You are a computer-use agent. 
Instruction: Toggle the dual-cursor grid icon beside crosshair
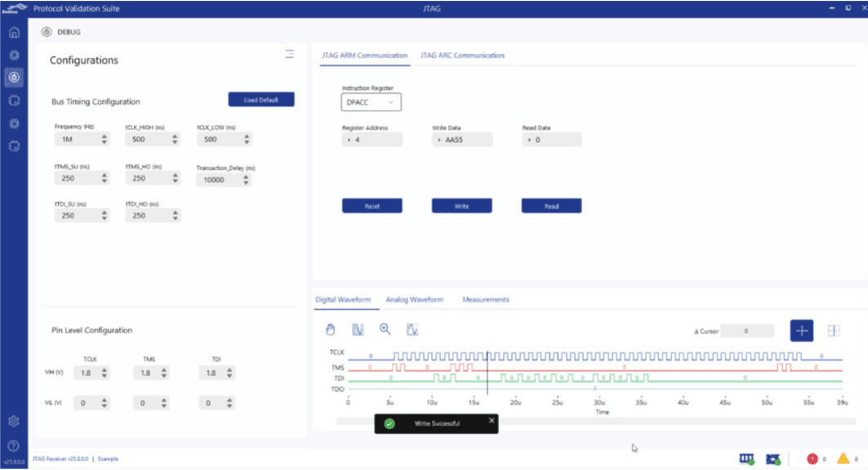pyautogui.click(x=834, y=331)
